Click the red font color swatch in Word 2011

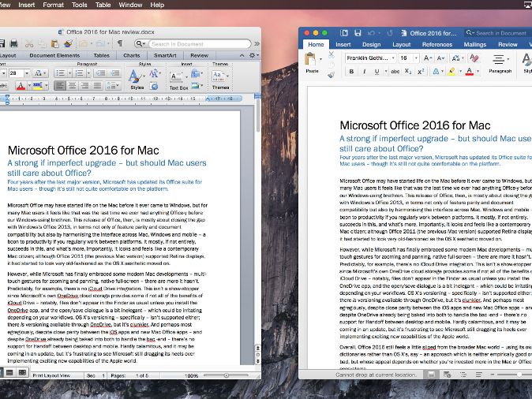pos(21,86)
